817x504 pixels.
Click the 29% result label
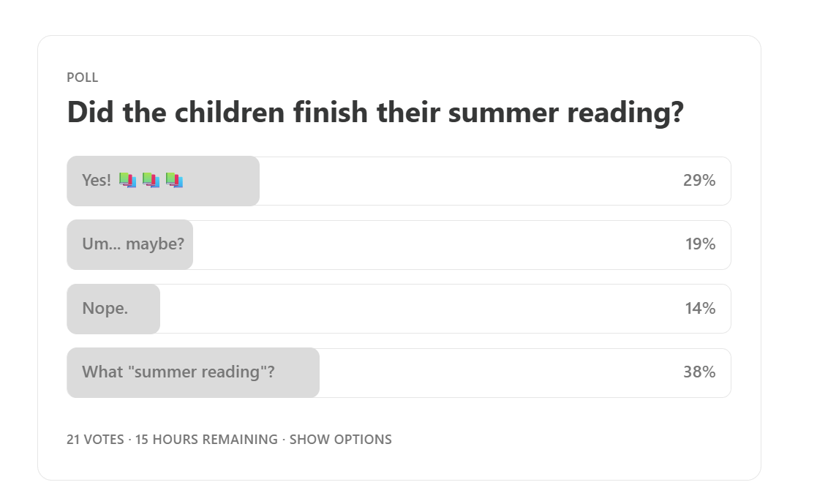point(699,181)
